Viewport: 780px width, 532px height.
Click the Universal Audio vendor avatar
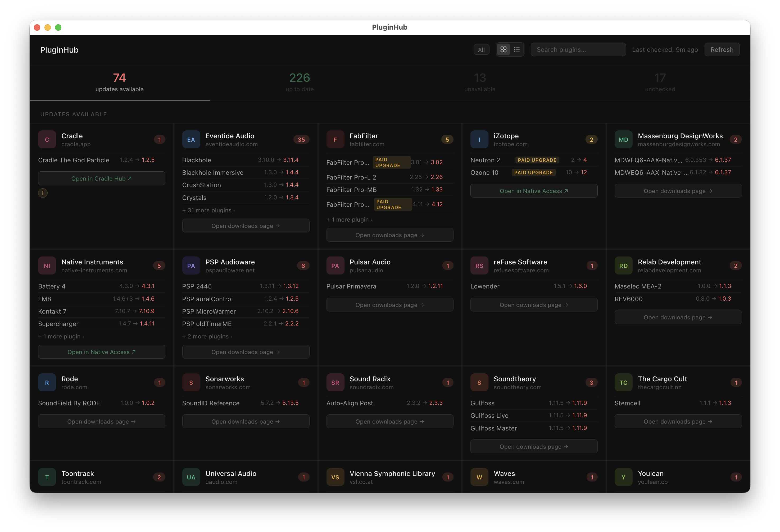[x=191, y=477]
